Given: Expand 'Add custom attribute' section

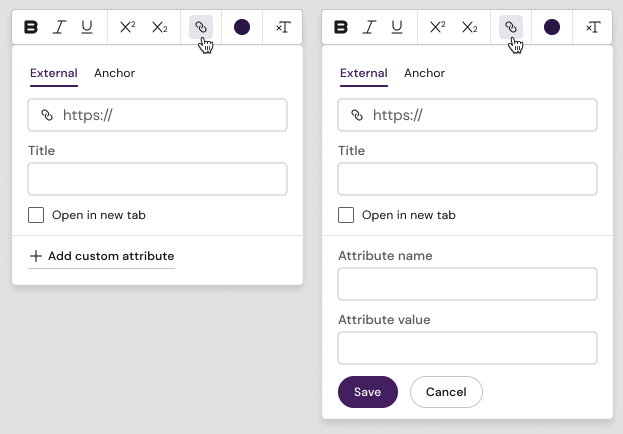Looking at the screenshot, I should (x=101, y=256).
